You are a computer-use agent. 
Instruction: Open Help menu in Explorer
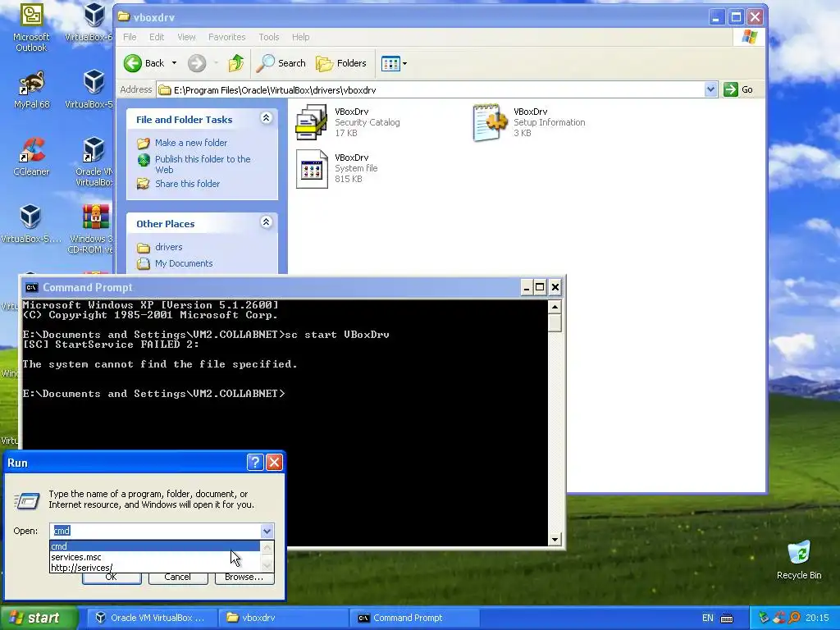[x=300, y=37]
